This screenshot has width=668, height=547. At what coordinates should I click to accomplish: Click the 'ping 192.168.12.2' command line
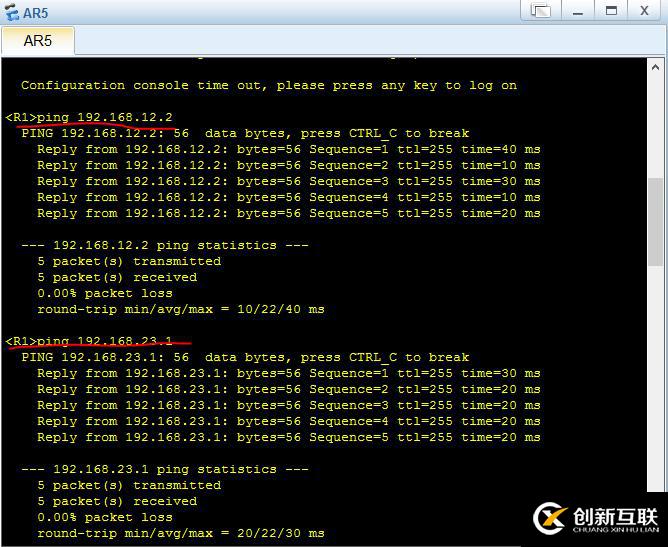89,117
